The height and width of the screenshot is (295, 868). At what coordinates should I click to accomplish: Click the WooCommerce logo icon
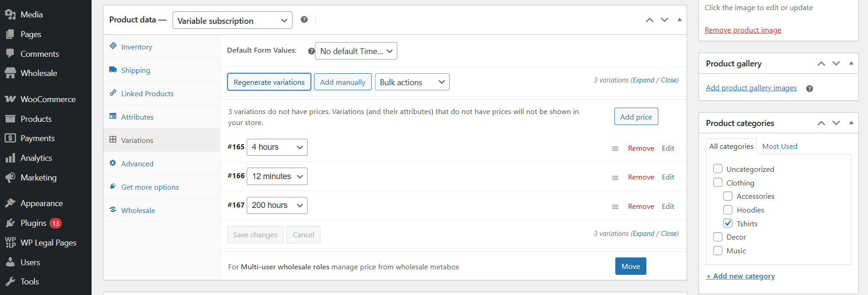(10, 99)
